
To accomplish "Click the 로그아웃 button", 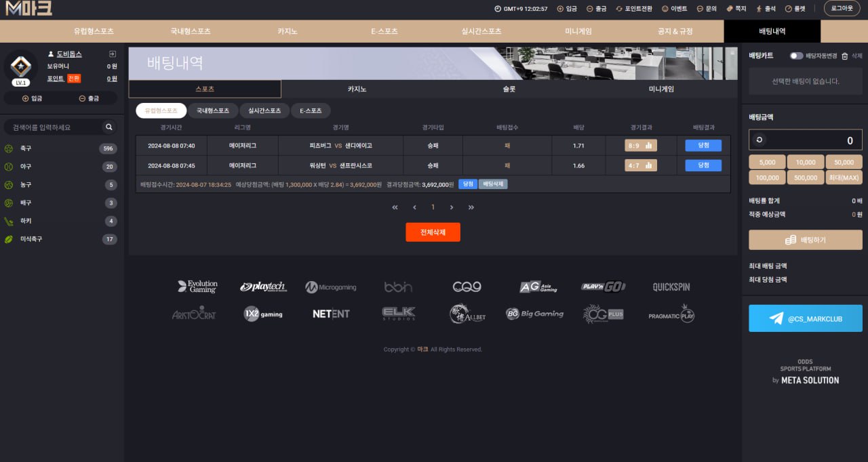I will click(x=842, y=9).
